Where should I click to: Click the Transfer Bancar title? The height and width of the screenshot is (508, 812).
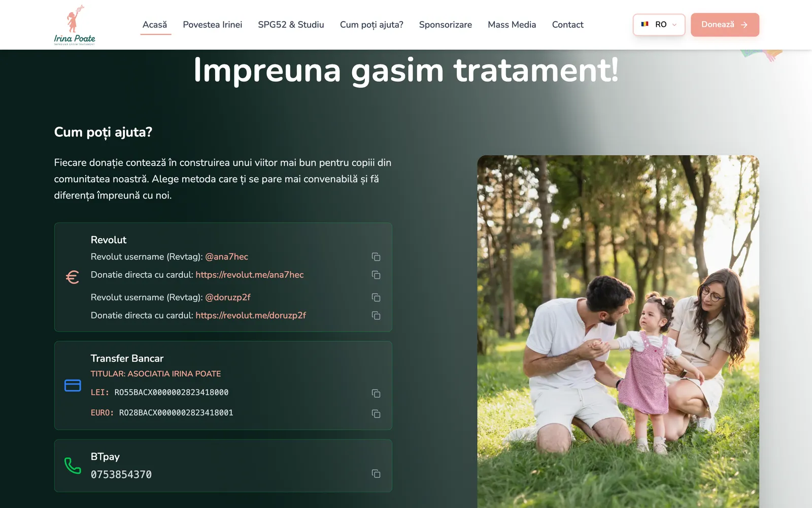pyautogui.click(x=127, y=358)
